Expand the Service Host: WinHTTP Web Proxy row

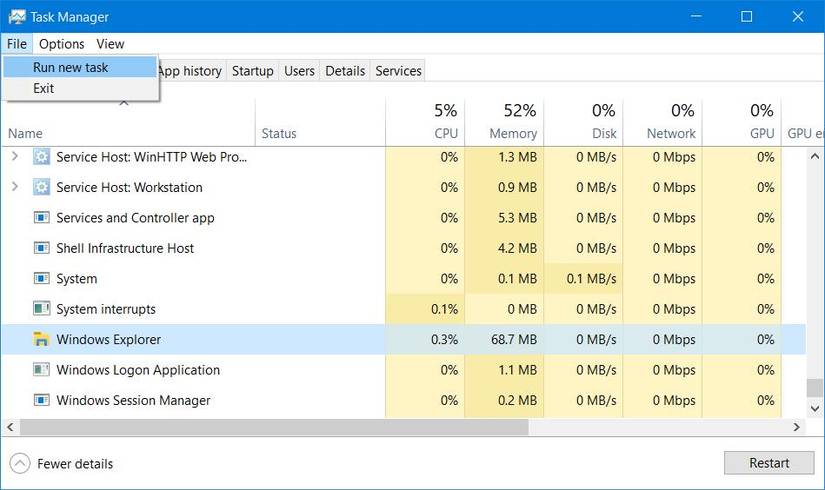pyautogui.click(x=15, y=156)
